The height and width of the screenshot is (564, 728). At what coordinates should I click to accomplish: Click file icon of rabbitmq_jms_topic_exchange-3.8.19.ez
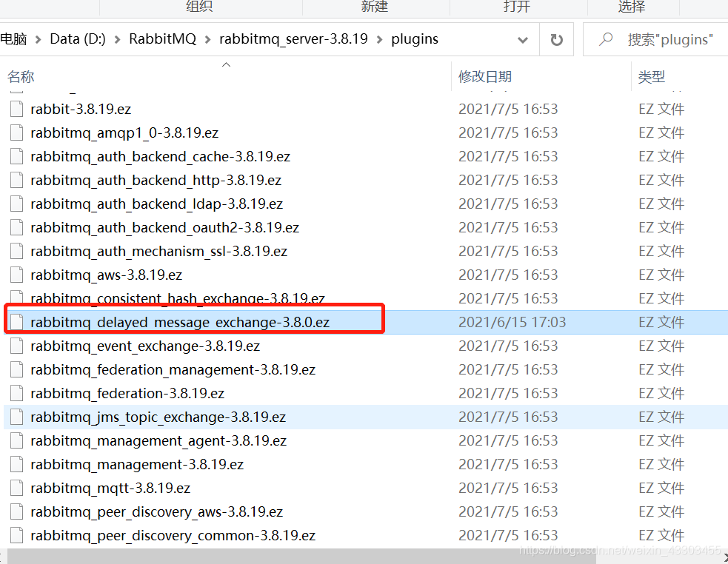point(17,417)
